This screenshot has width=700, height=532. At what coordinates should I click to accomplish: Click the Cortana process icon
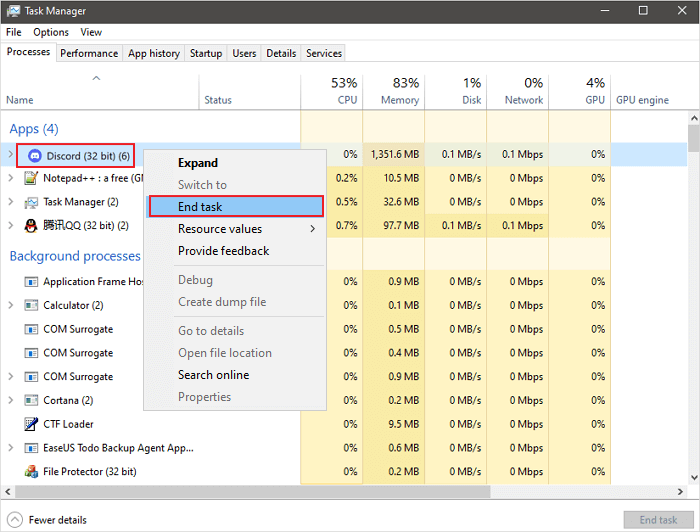[x=31, y=400]
